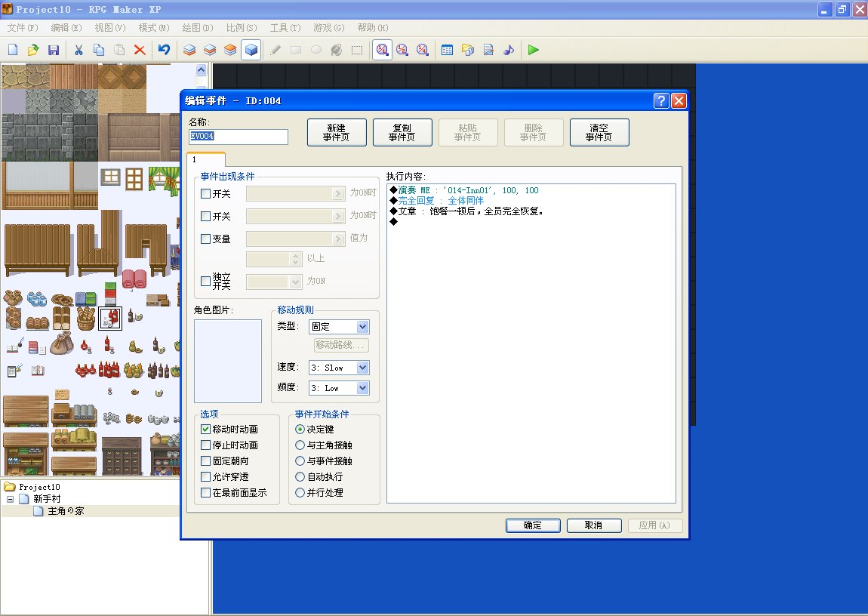
Task: Enable the 变量 condition checkbox
Action: (x=205, y=239)
